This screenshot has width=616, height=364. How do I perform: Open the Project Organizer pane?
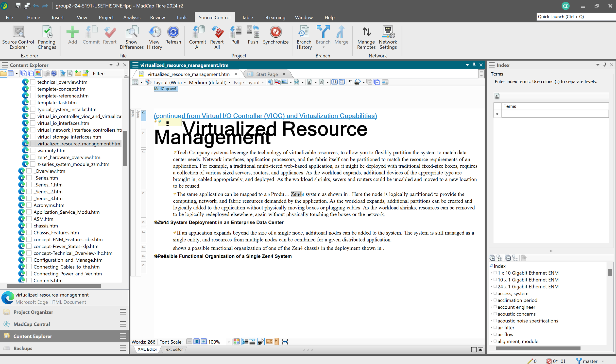point(64,312)
